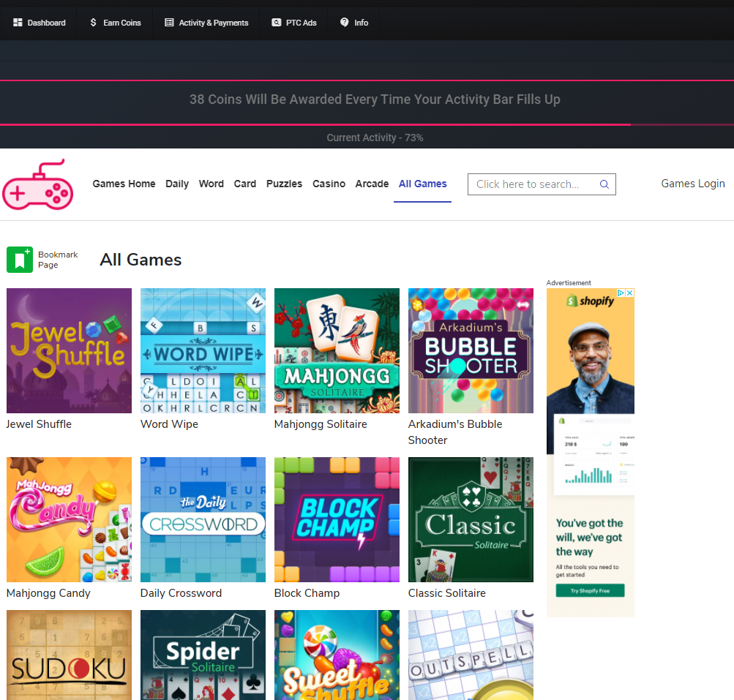The image size is (734, 700).
Task: Click the Info menu label
Action: coord(361,23)
